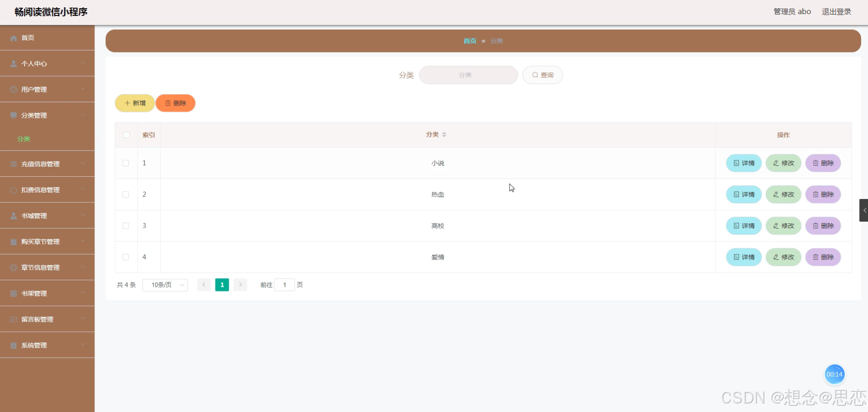Click the person icon beside 个人中心

point(14,64)
